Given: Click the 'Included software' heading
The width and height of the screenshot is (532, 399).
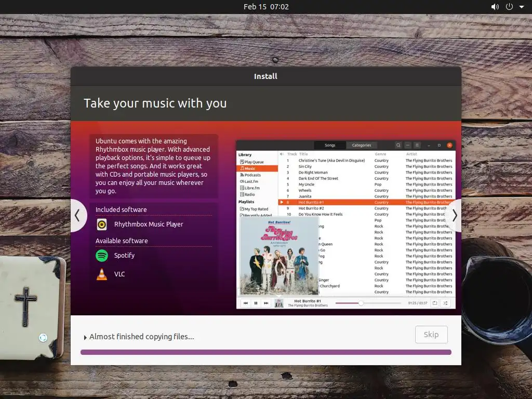Looking at the screenshot, I should click(121, 210).
